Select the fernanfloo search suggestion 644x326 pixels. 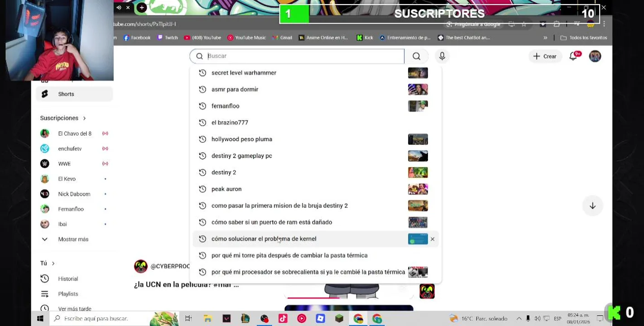pyautogui.click(x=315, y=106)
